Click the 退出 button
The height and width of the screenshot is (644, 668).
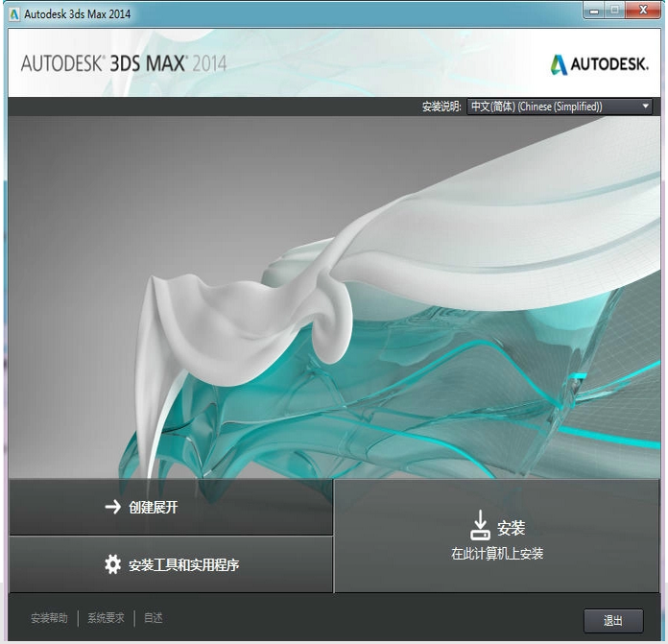tap(613, 620)
